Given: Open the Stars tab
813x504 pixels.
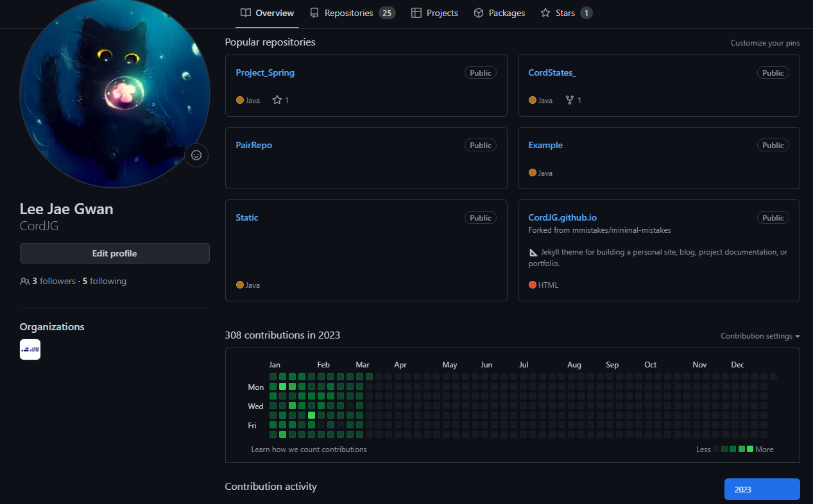Looking at the screenshot, I should tap(566, 13).
